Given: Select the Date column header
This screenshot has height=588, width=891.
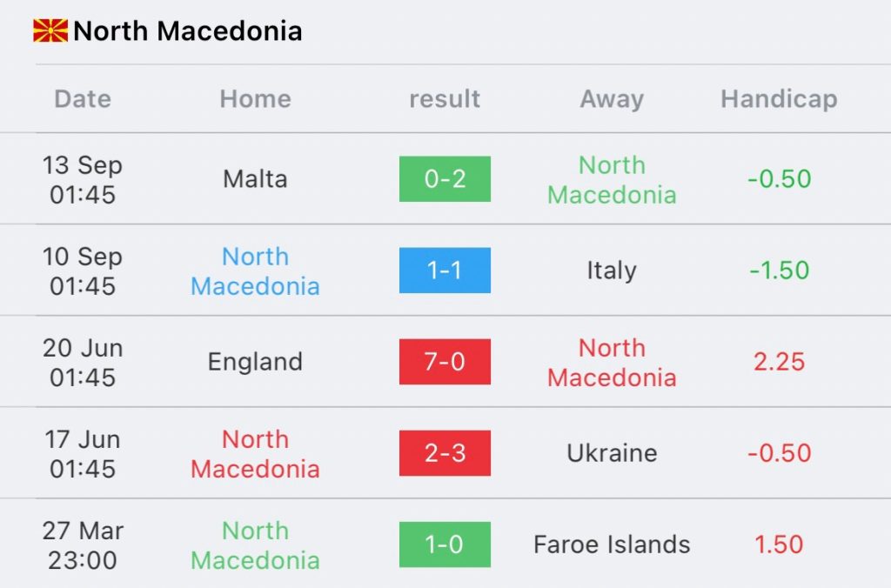Looking at the screenshot, I should (x=83, y=99).
